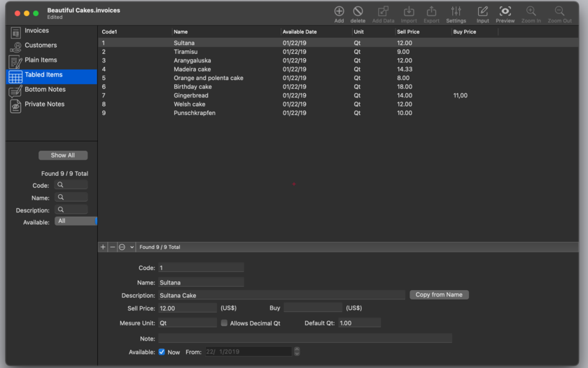Click the empty Buy price field
The height and width of the screenshot is (368, 588).
pos(313,308)
